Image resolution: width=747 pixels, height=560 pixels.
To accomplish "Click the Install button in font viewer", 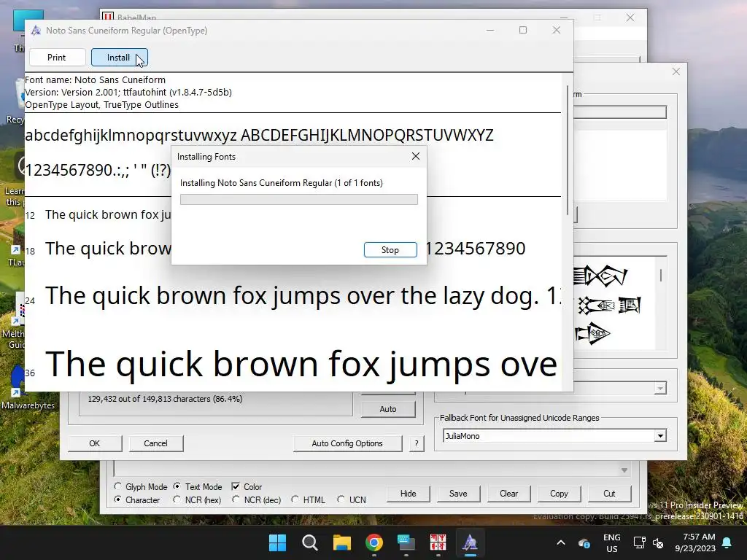I will (119, 58).
